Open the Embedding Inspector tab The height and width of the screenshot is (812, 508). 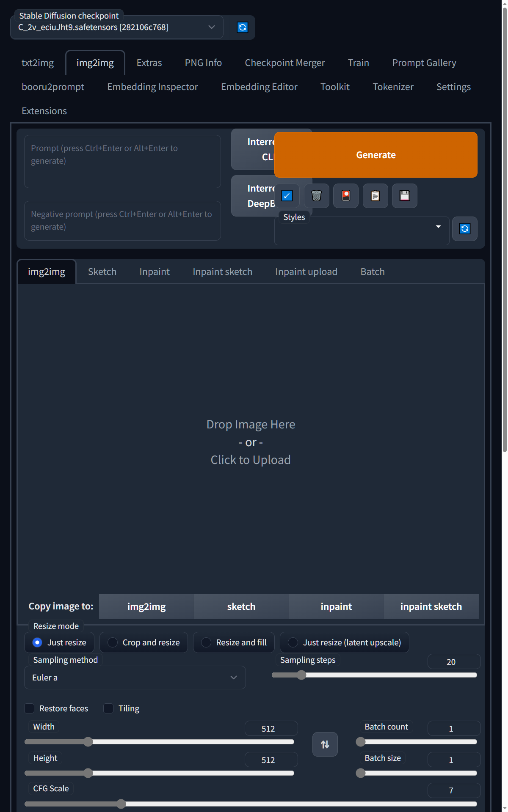tap(152, 87)
